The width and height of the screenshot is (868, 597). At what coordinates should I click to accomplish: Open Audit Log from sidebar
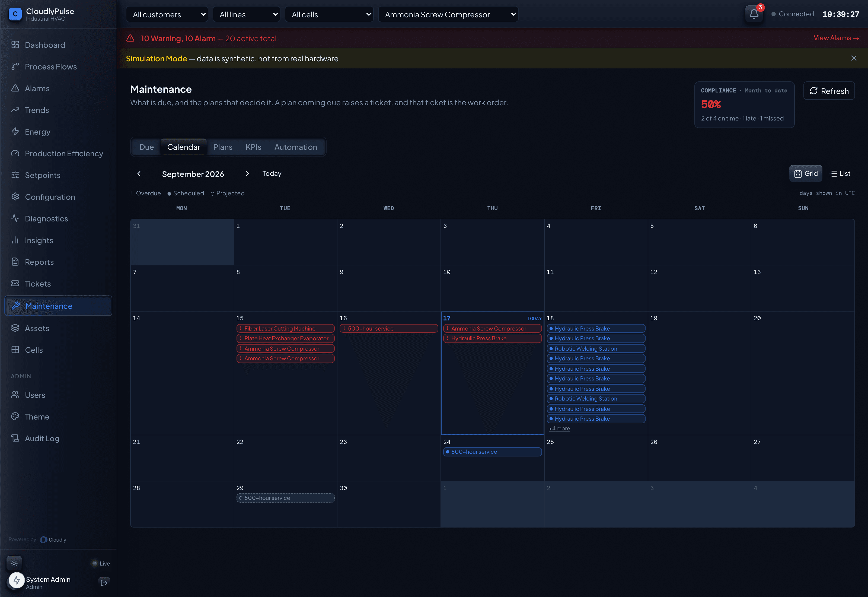(x=58, y=439)
